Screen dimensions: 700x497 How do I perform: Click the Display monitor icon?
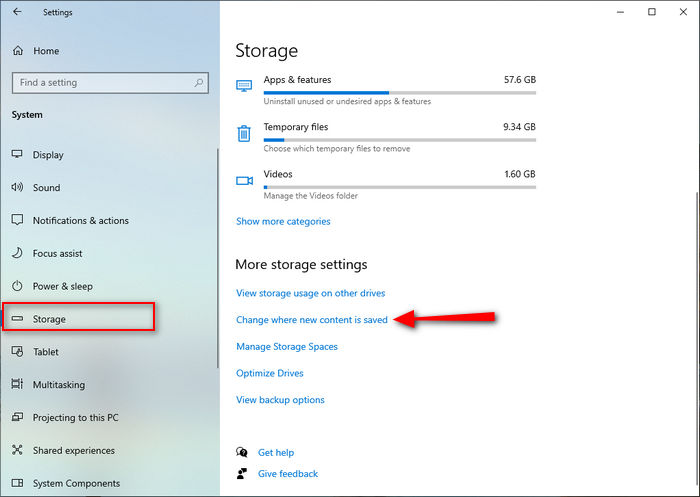(17, 154)
